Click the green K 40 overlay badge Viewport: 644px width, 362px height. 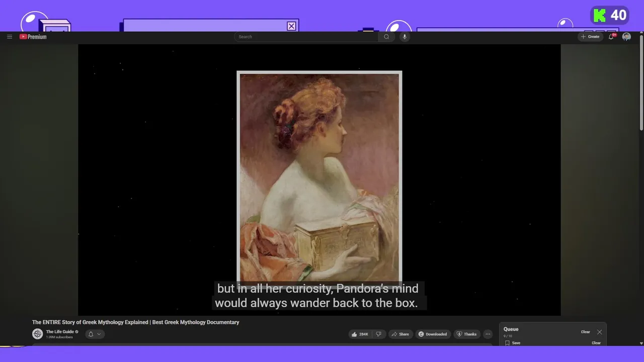pyautogui.click(x=610, y=16)
